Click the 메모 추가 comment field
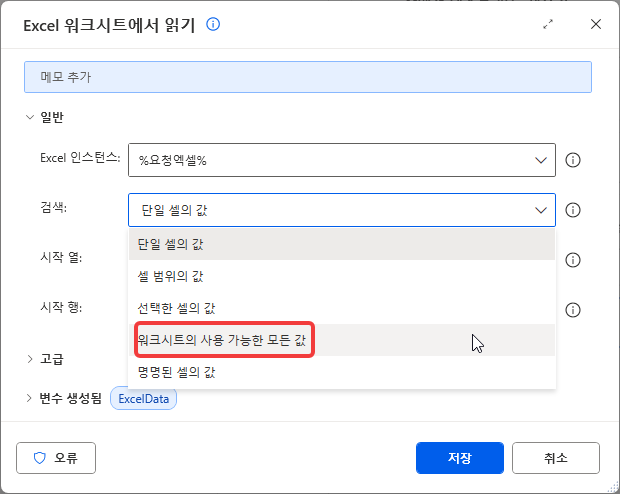The height and width of the screenshot is (494, 620). [x=308, y=77]
